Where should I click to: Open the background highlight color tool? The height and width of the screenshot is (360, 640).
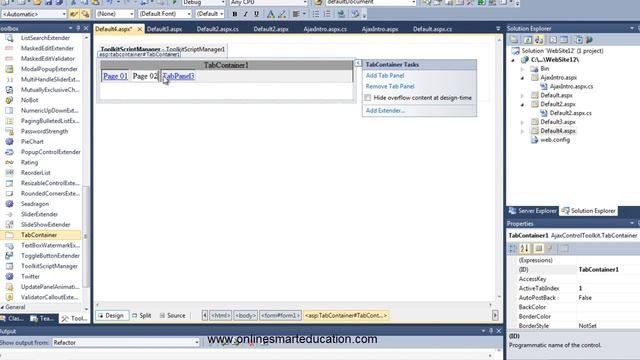pyautogui.click(x=282, y=14)
